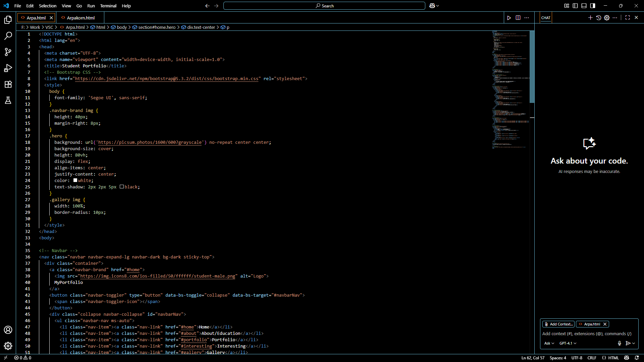Screen dimensions: 644x362
Task: Go forward with the right arrow
Action: coord(216,6)
